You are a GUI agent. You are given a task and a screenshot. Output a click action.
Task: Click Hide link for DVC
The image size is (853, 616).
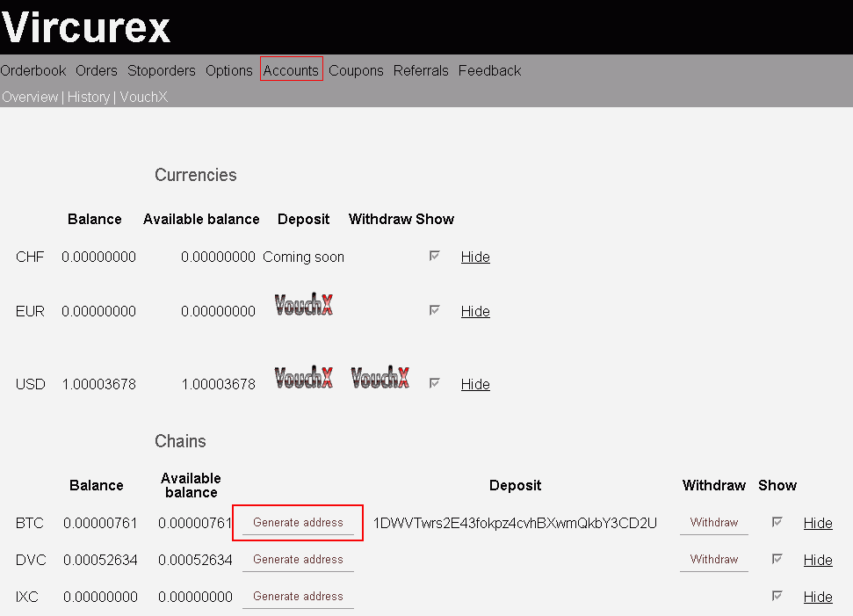click(x=818, y=560)
